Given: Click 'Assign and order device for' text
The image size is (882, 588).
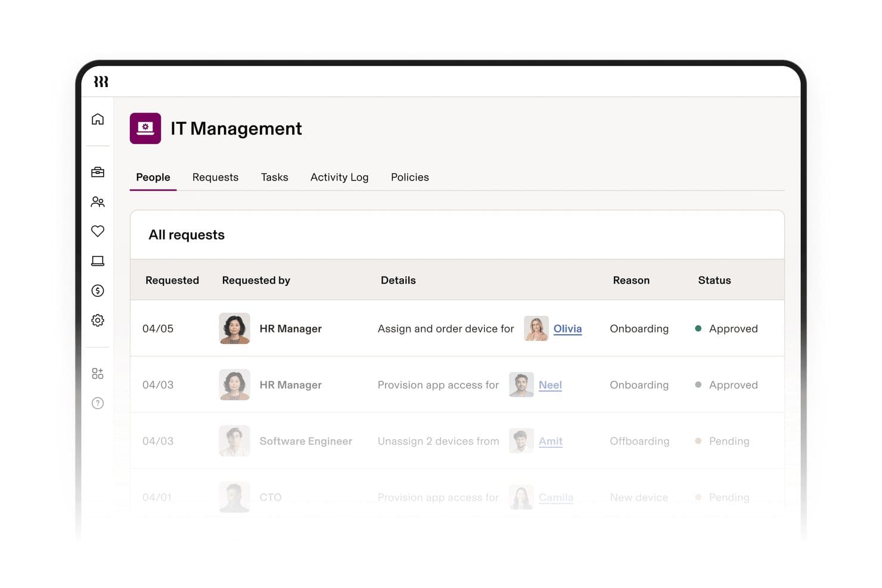Looking at the screenshot, I should click(446, 329).
